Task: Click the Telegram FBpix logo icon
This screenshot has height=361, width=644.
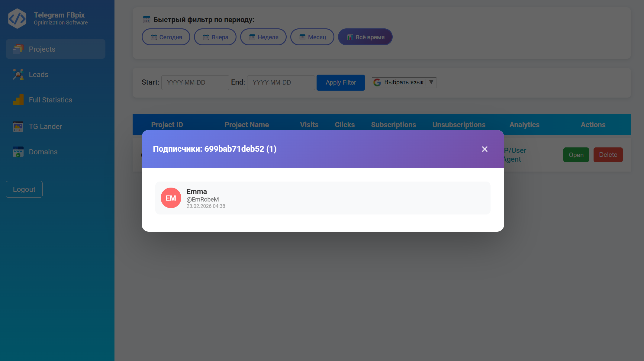Action: 17,18
